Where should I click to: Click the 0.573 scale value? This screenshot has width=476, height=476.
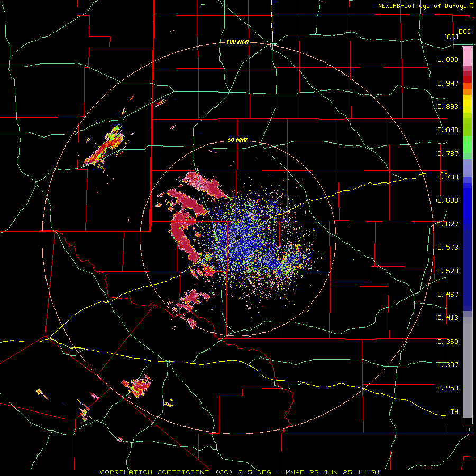click(448, 248)
